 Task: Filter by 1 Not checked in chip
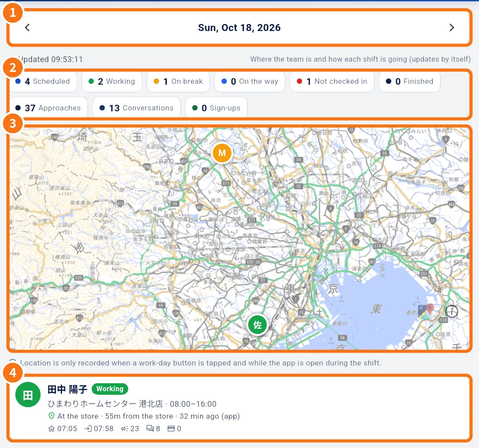click(332, 81)
